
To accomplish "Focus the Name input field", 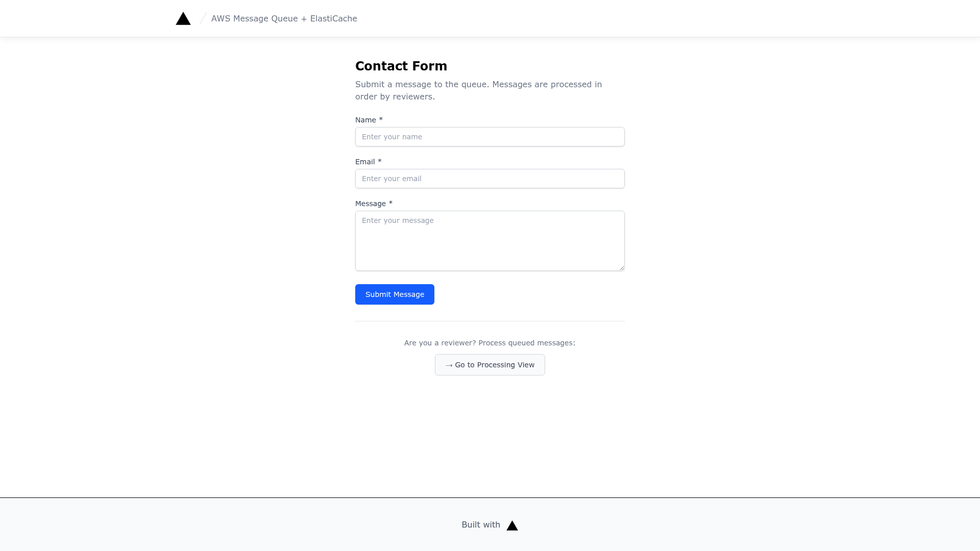I will pyautogui.click(x=490, y=137).
